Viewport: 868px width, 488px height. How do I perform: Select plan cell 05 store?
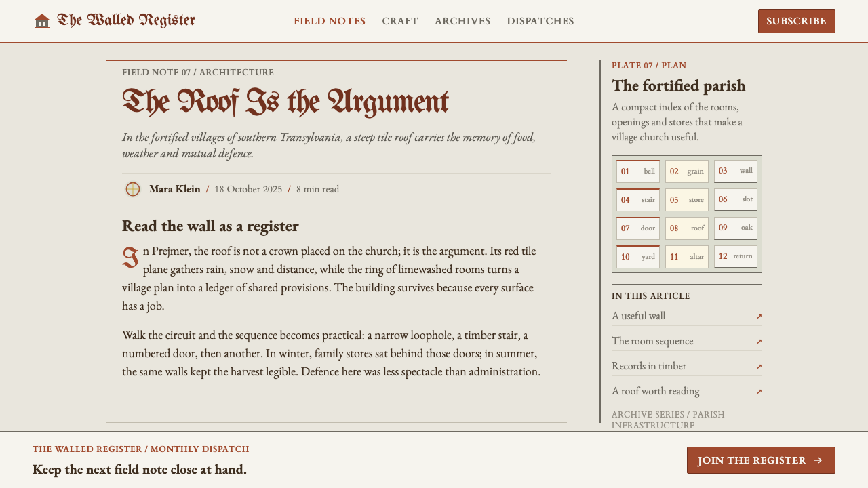pos(687,200)
